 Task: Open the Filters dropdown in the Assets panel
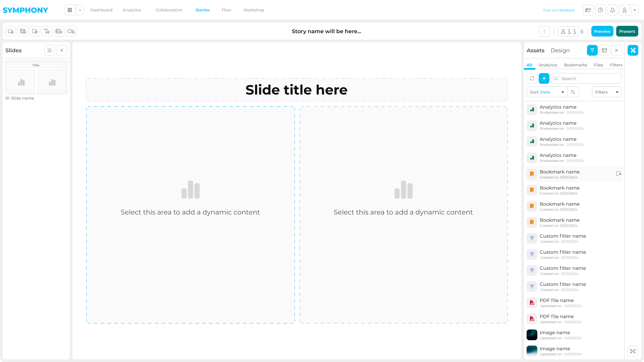(606, 92)
